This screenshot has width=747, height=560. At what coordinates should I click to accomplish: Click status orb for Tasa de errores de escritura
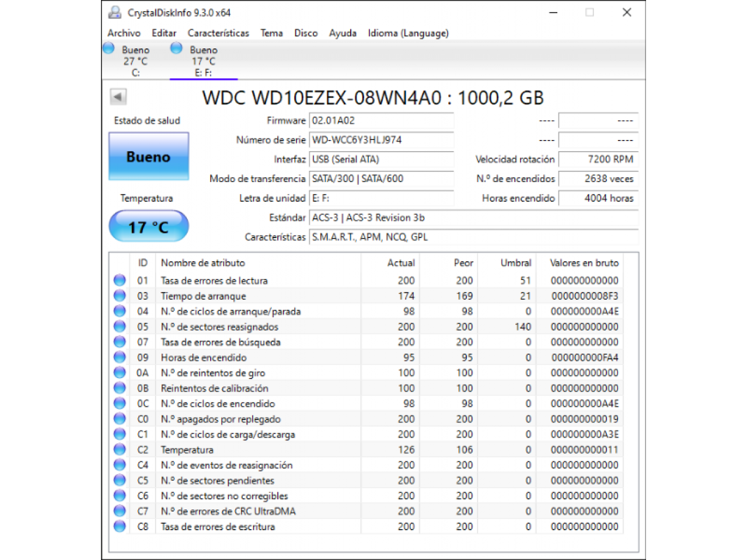click(x=120, y=526)
